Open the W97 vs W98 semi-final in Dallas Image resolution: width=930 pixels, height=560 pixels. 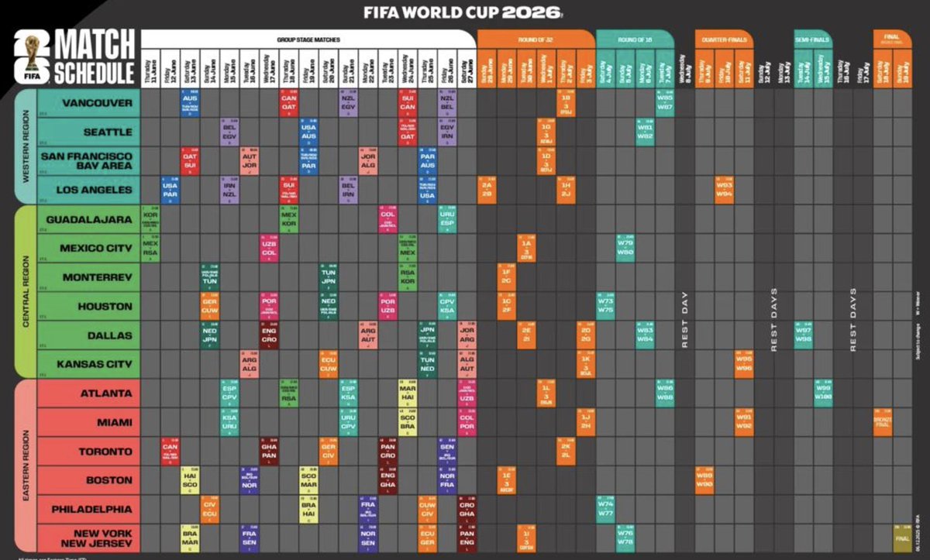804,335
